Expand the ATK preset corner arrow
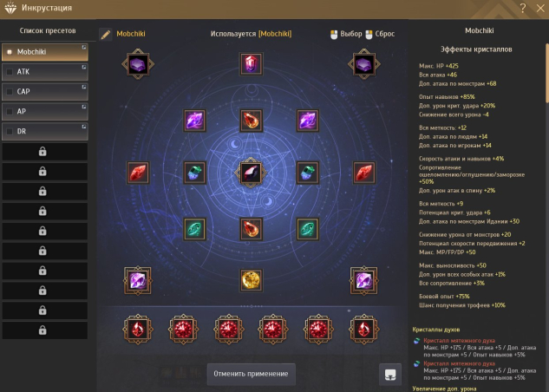The image size is (549, 392). coord(84,67)
